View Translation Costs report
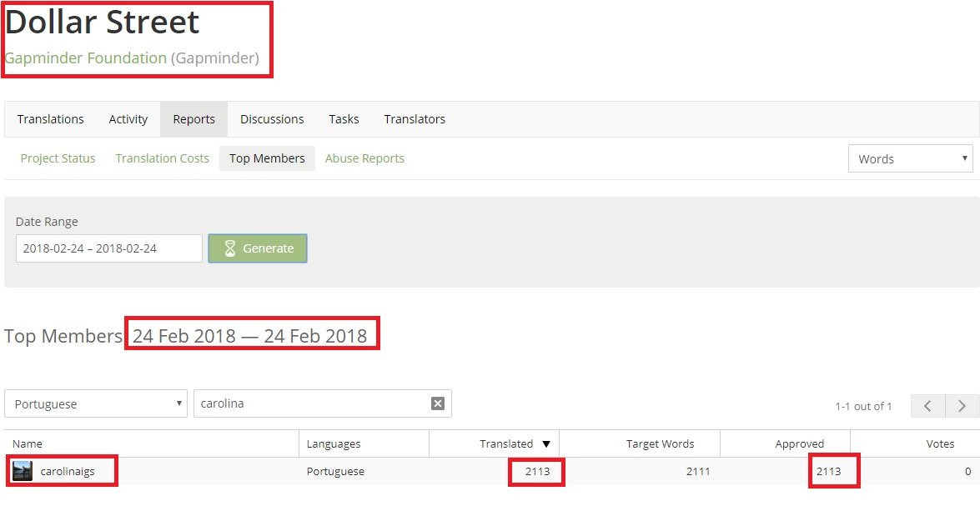 click(x=163, y=158)
